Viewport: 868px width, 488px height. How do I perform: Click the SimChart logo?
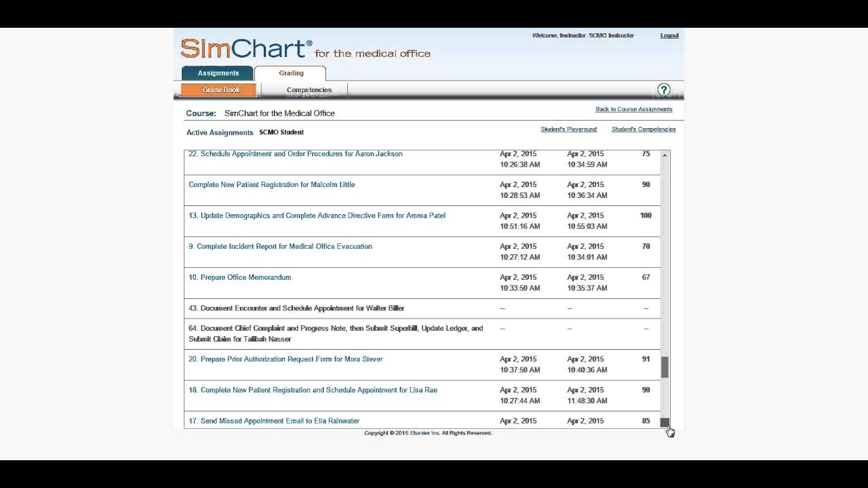(305, 49)
